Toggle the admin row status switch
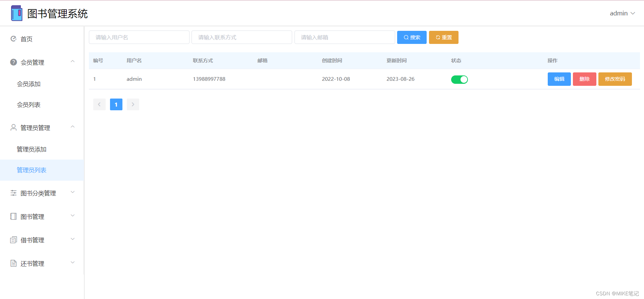This screenshot has width=644, height=299. pyautogui.click(x=459, y=79)
